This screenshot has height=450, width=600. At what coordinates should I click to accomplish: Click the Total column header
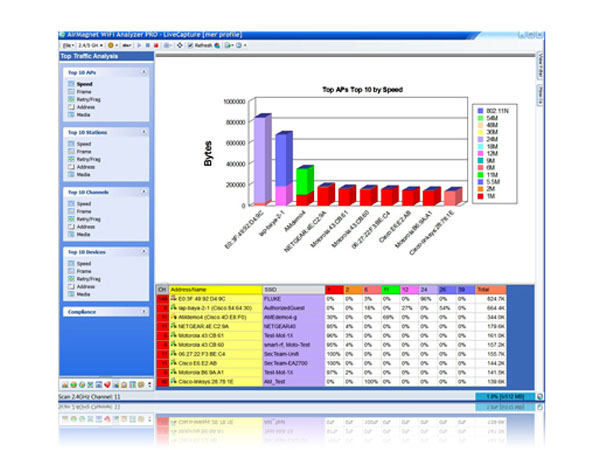click(x=491, y=290)
